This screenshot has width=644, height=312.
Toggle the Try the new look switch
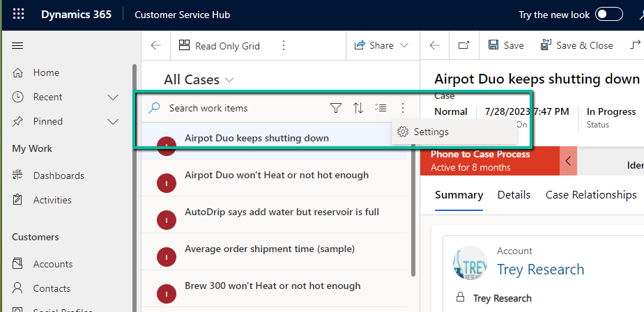coord(609,15)
